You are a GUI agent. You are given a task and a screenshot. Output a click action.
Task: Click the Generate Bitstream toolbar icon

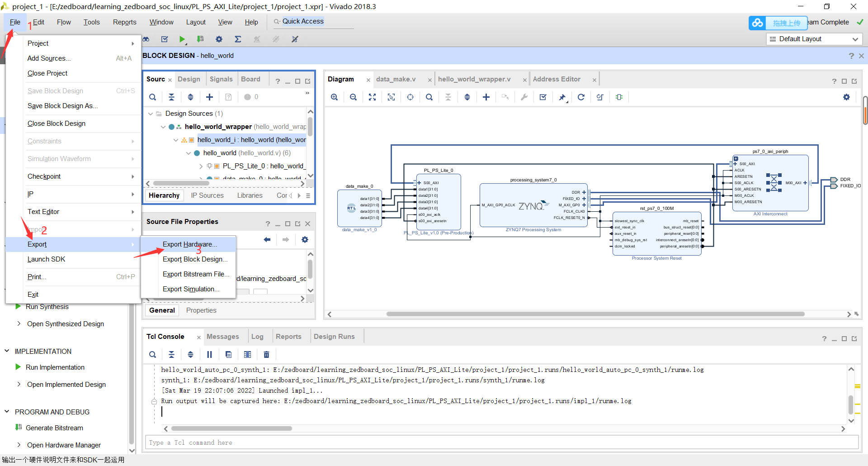point(200,39)
